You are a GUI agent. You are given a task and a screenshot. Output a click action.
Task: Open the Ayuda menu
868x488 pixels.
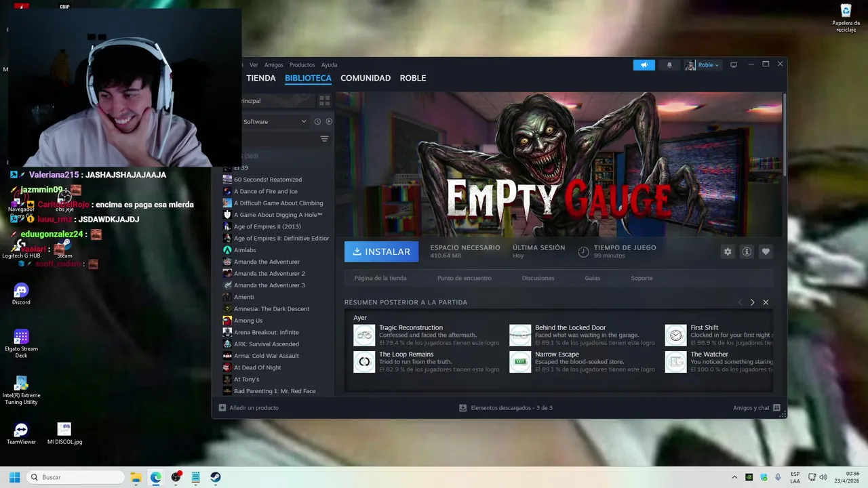click(329, 65)
